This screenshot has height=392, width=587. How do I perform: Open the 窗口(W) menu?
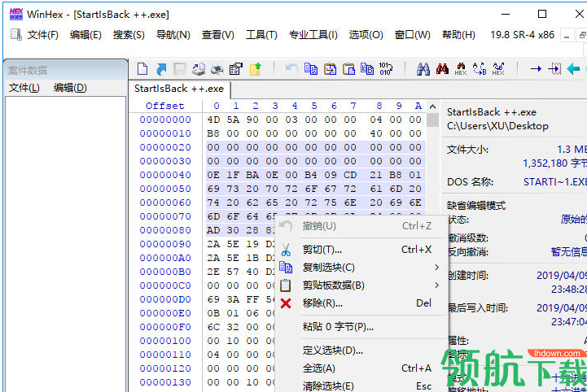pos(412,35)
